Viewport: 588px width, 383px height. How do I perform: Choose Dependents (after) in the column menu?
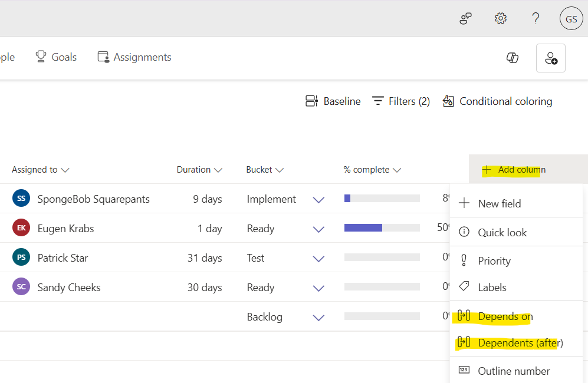(x=518, y=343)
